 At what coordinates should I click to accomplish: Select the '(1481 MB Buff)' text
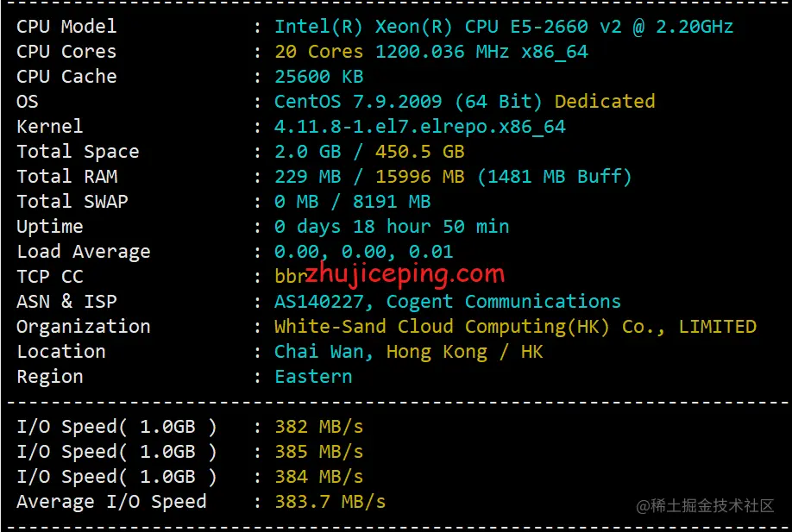(x=555, y=177)
